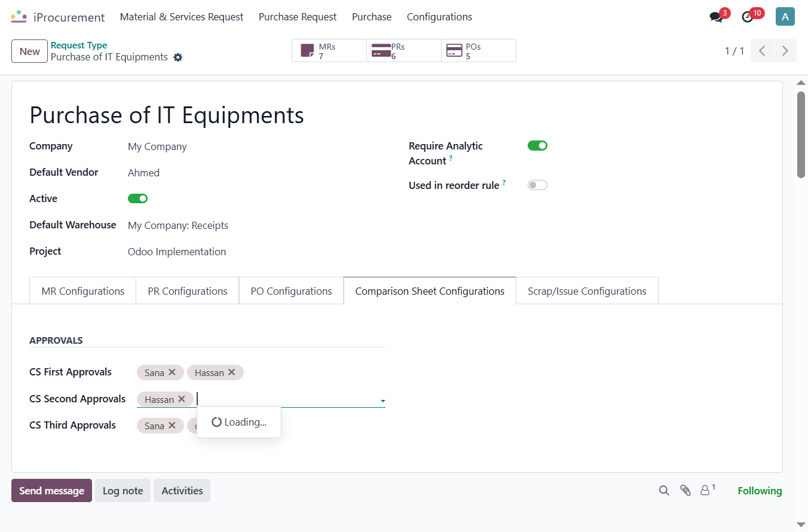Viewport: 808px width, 532px height.
Task: Click the New button
Action: pyautogui.click(x=29, y=51)
